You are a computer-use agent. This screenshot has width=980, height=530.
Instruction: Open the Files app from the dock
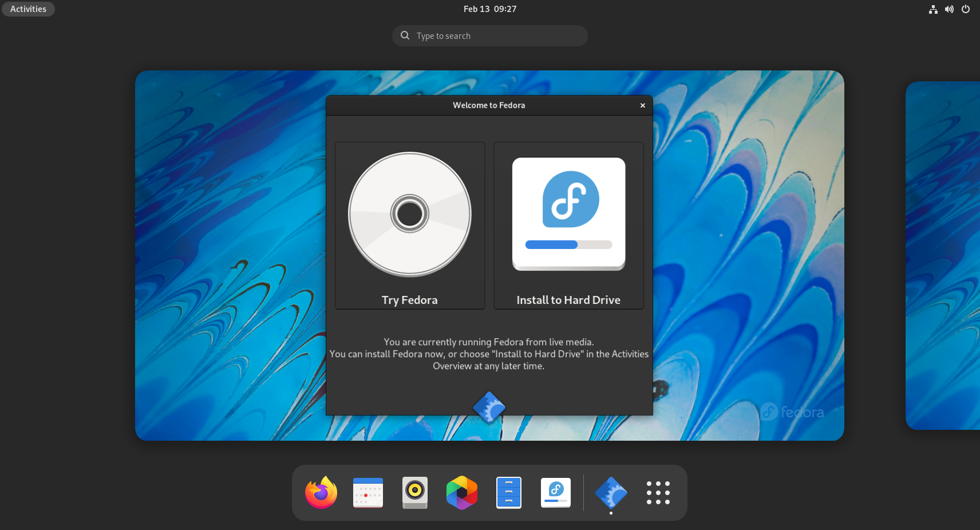click(508, 492)
